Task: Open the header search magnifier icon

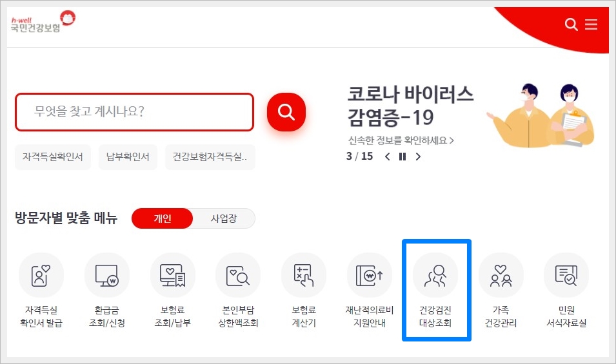Action: click(x=571, y=24)
